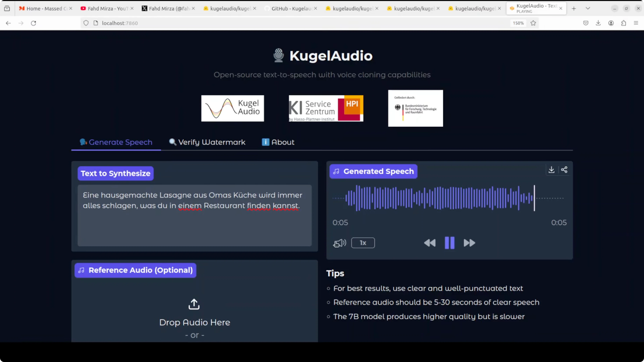The height and width of the screenshot is (362, 644).
Task: Select the Generate Speech tab
Action: click(116, 142)
